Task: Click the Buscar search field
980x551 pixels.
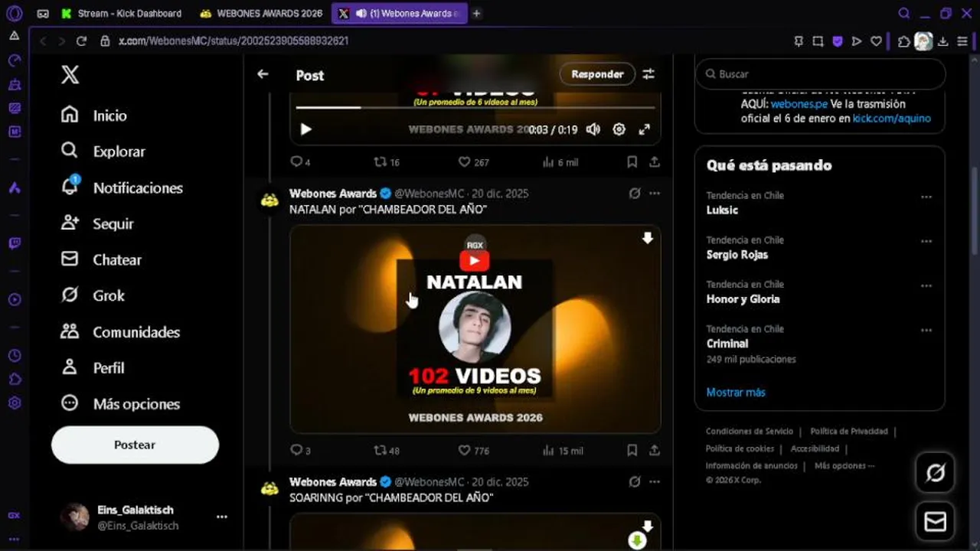Action: (x=820, y=74)
